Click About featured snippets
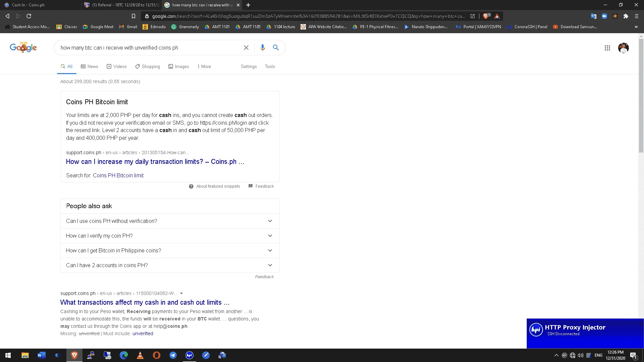This screenshot has width=644, height=362. pyautogui.click(x=215, y=186)
